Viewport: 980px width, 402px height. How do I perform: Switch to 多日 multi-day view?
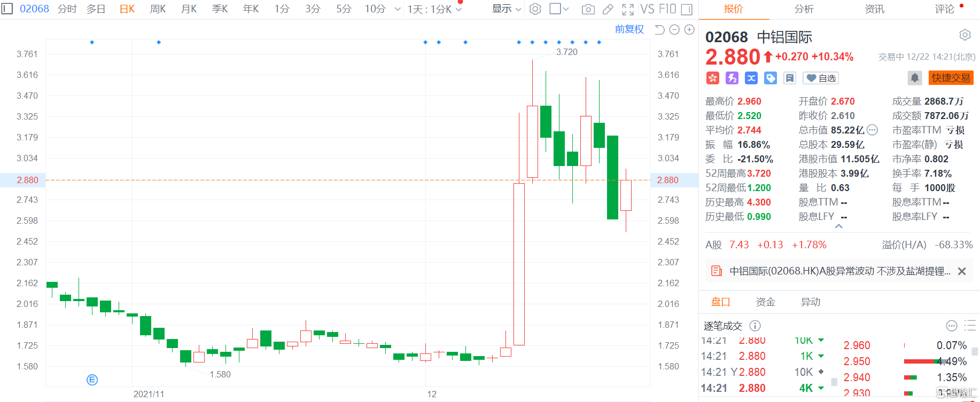pyautogui.click(x=96, y=9)
